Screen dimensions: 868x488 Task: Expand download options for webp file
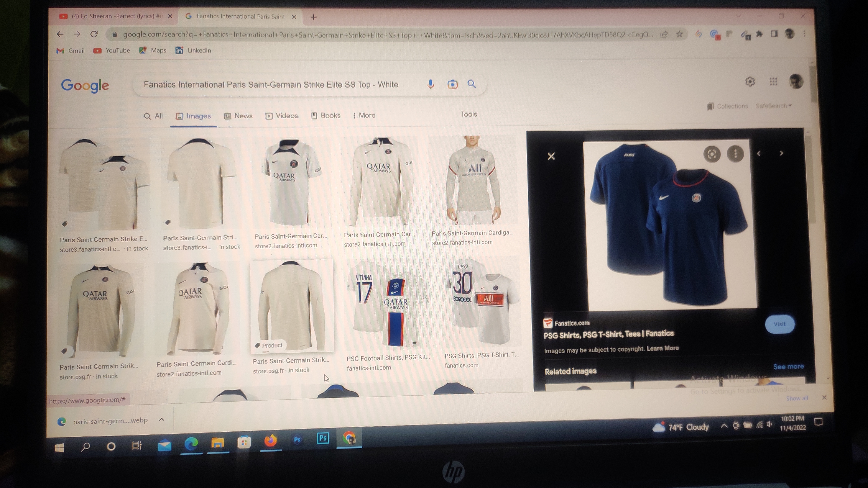point(161,420)
